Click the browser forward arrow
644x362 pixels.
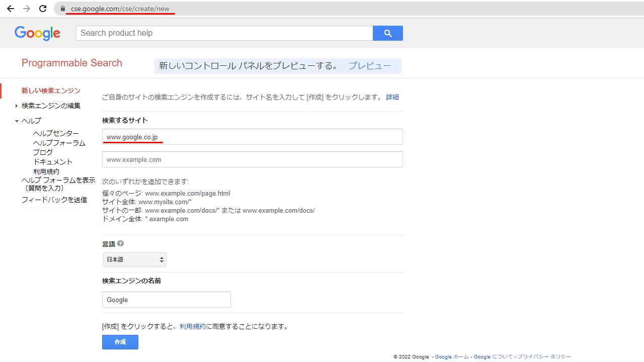click(x=26, y=8)
